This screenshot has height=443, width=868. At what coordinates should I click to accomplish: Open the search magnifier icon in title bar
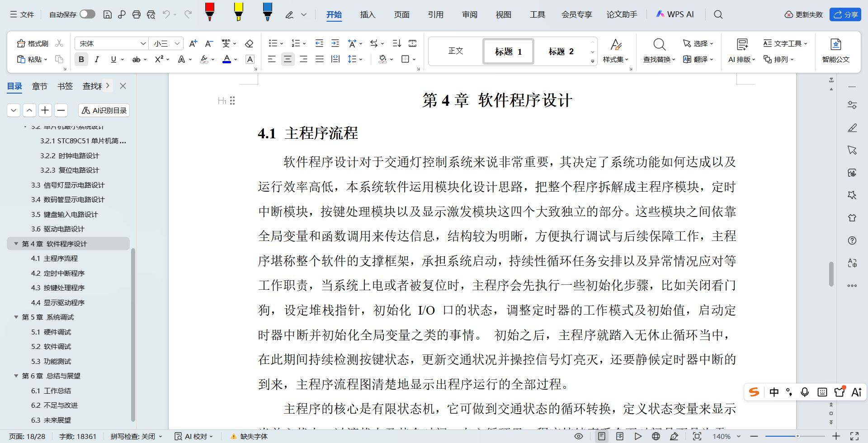point(718,14)
